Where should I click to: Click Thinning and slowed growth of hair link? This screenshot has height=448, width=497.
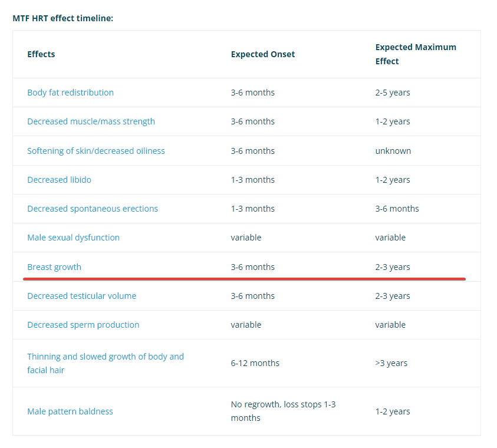coord(106,363)
